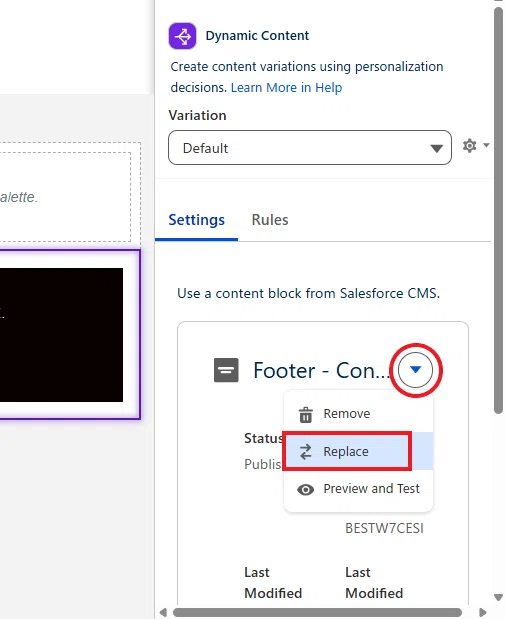Click the Footer - Con... block title
Viewport: 505px width, 619px height.
click(x=322, y=371)
